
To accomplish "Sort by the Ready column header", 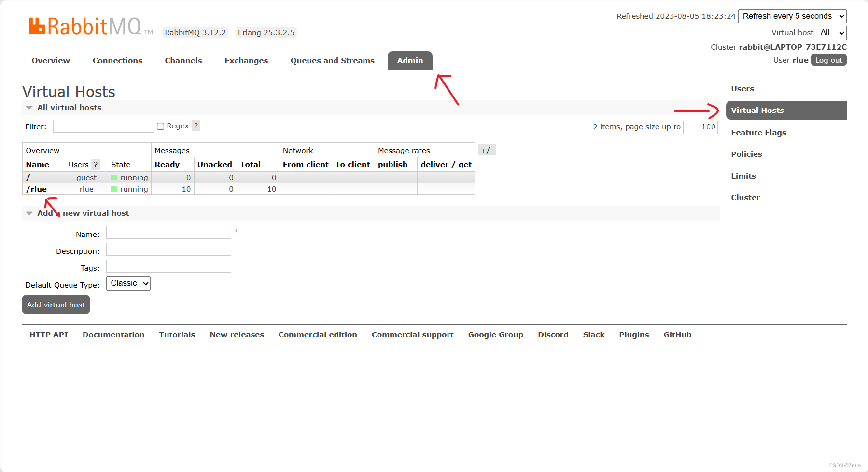I will pyautogui.click(x=167, y=164).
